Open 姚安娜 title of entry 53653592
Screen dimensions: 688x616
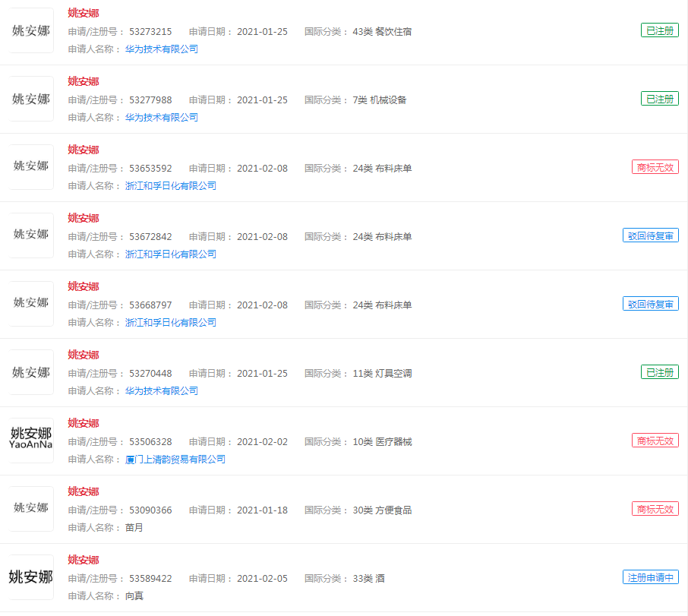click(84, 150)
